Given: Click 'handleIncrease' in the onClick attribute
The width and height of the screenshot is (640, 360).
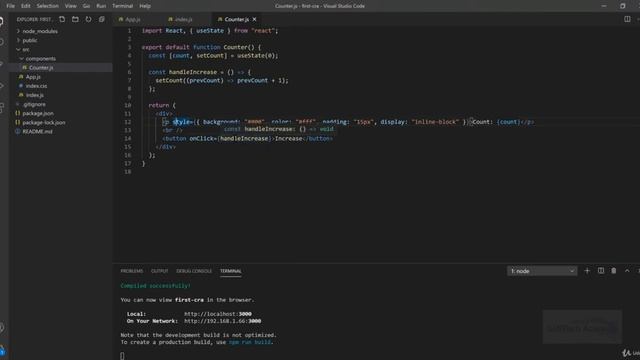Looking at the screenshot, I should 245,138.
